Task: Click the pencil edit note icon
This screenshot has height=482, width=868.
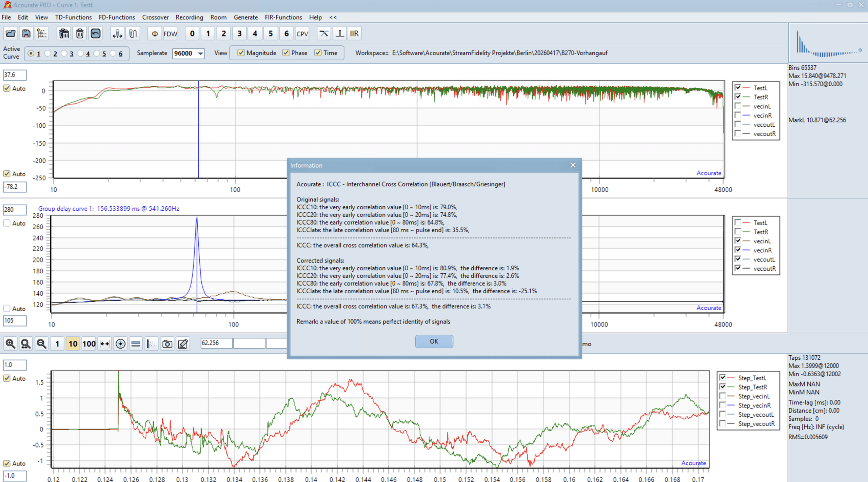Action: [x=183, y=344]
